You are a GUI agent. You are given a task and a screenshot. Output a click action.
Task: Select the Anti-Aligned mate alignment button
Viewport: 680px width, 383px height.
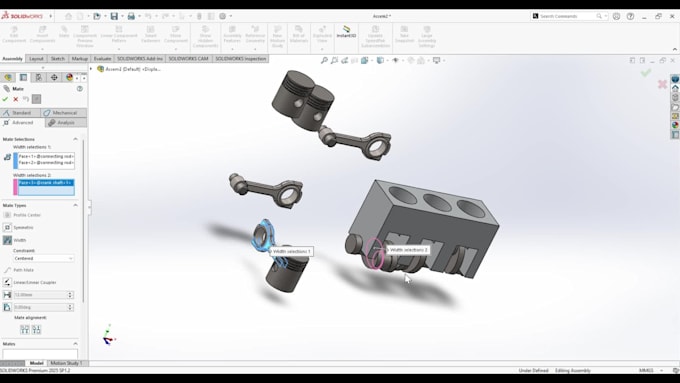pyautogui.click(x=36, y=330)
